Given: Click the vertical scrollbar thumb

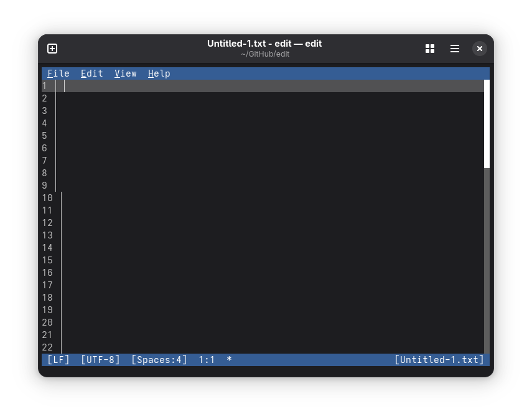Looking at the screenshot, I should (487, 124).
